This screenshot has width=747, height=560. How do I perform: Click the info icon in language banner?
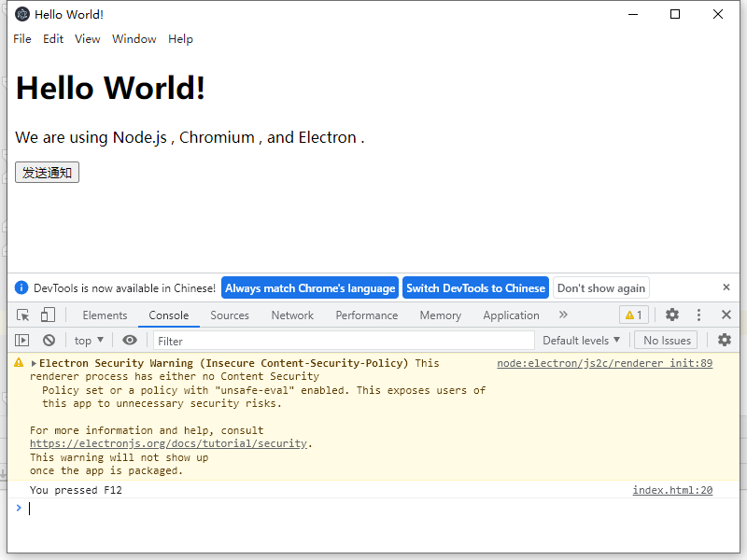(x=21, y=287)
